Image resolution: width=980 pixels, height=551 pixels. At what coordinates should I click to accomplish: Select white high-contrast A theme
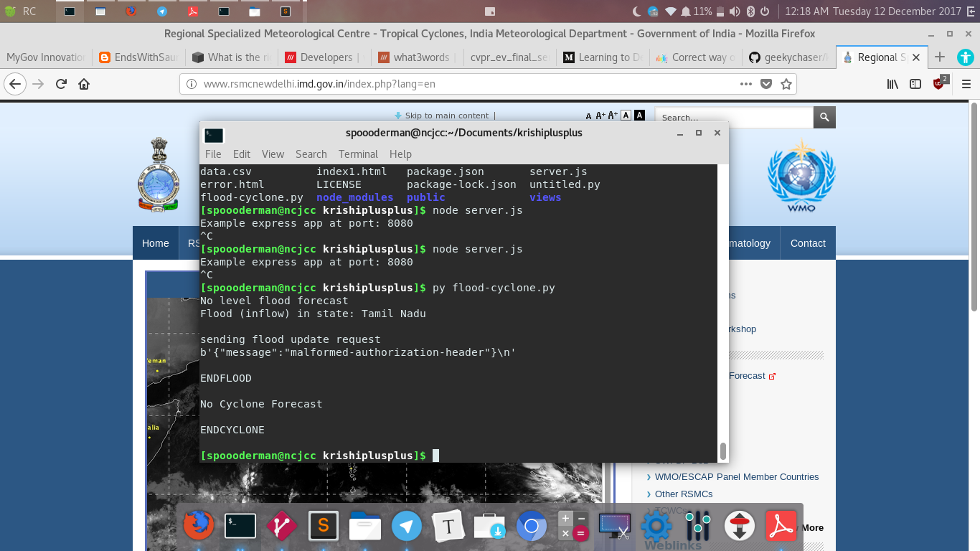point(626,116)
